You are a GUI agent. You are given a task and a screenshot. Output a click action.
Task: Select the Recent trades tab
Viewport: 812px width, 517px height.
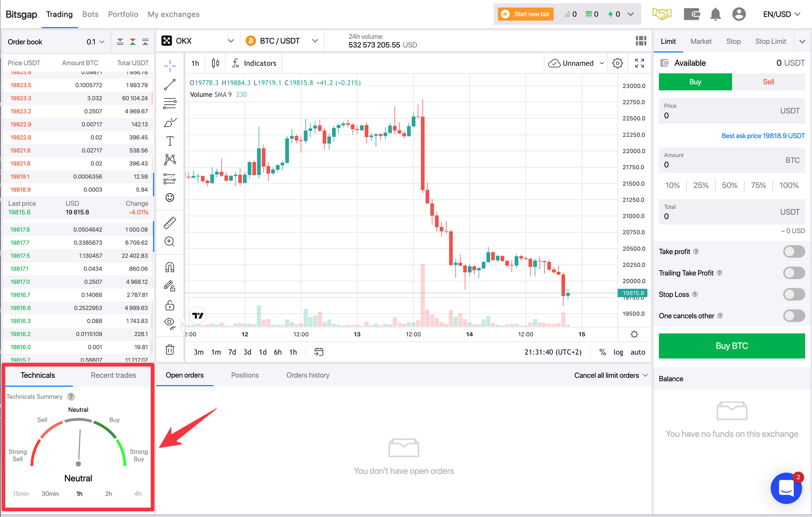pyautogui.click(x=113, y=375)
